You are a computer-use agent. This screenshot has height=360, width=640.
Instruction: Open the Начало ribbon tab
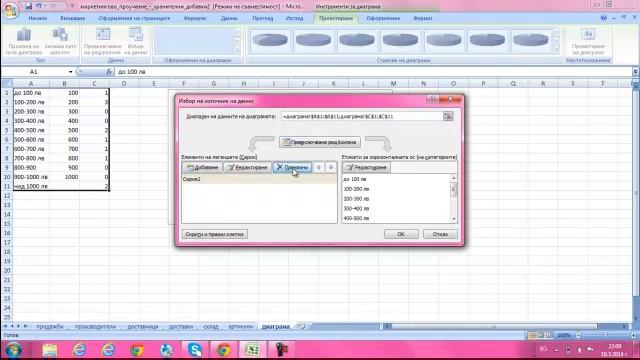[x=38, y=18]
